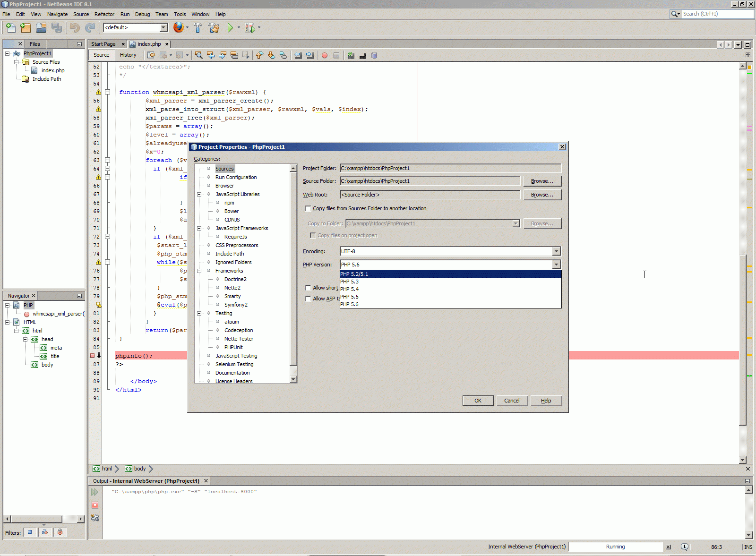
Task: Click the Re-run icon in Output panel
Action: tap(95, 492)
